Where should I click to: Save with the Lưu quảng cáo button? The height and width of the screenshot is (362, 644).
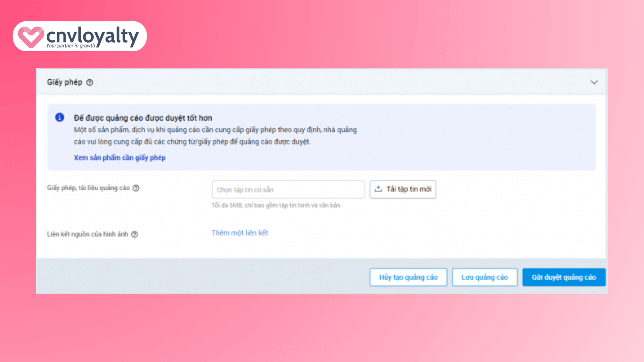484,277
